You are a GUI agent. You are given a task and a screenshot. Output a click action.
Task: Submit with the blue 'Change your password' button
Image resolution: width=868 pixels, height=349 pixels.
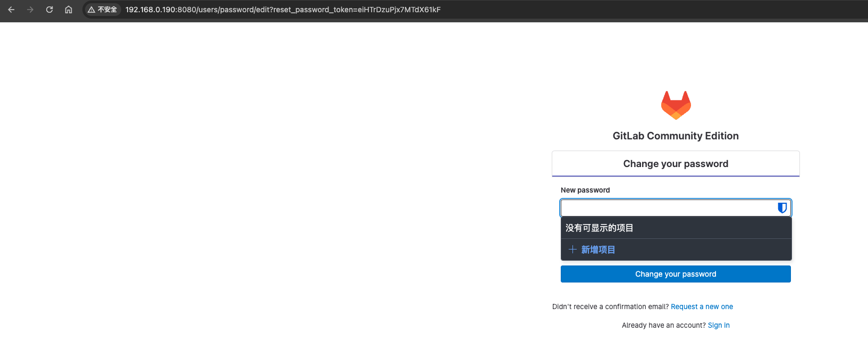tap(676, 274)
